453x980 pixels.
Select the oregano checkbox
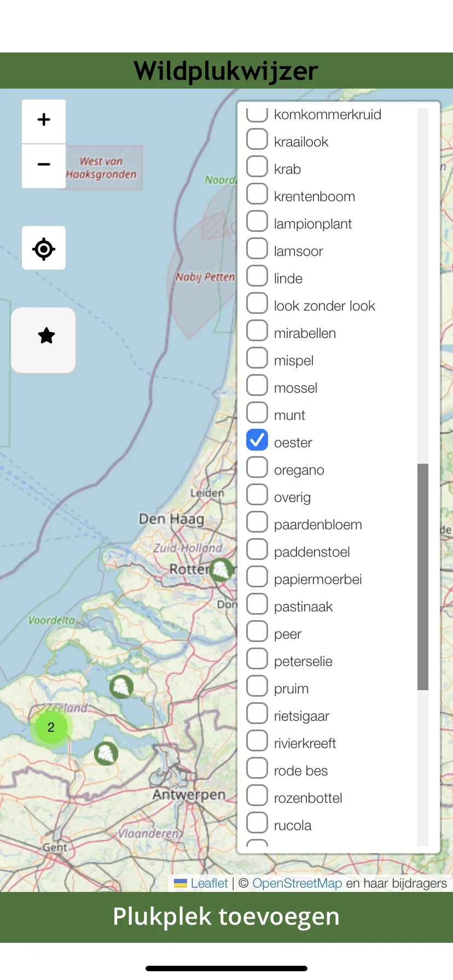pos(257,467)
